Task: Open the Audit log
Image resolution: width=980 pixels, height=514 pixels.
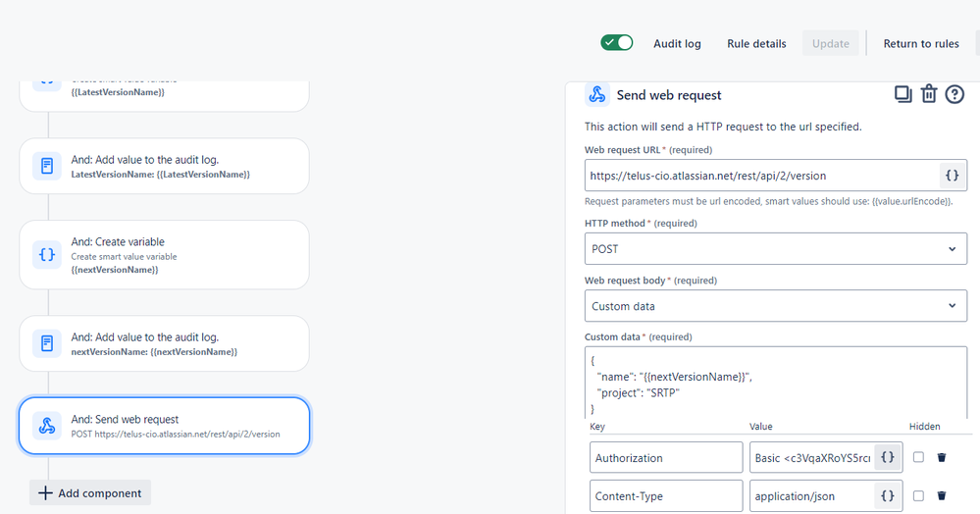Action: tap(677, 44)
